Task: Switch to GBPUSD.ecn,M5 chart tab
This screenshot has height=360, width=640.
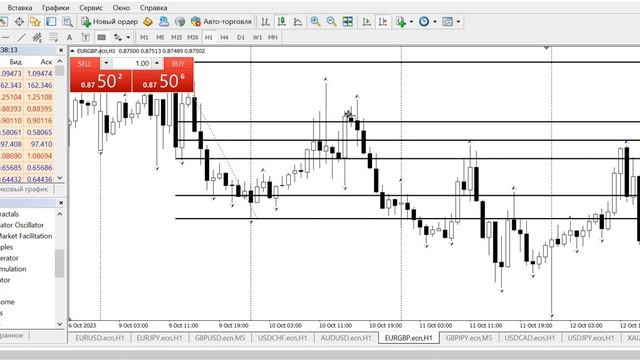Action: [x=220, y=338]
